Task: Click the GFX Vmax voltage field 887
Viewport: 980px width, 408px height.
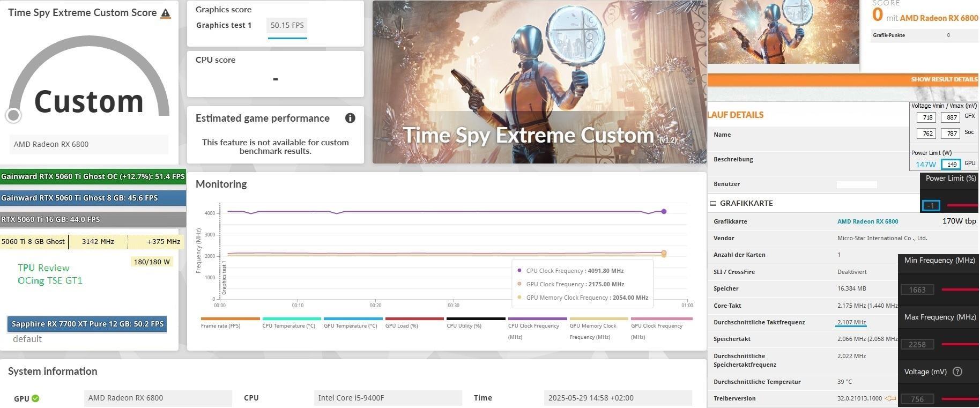Action: 951,117
